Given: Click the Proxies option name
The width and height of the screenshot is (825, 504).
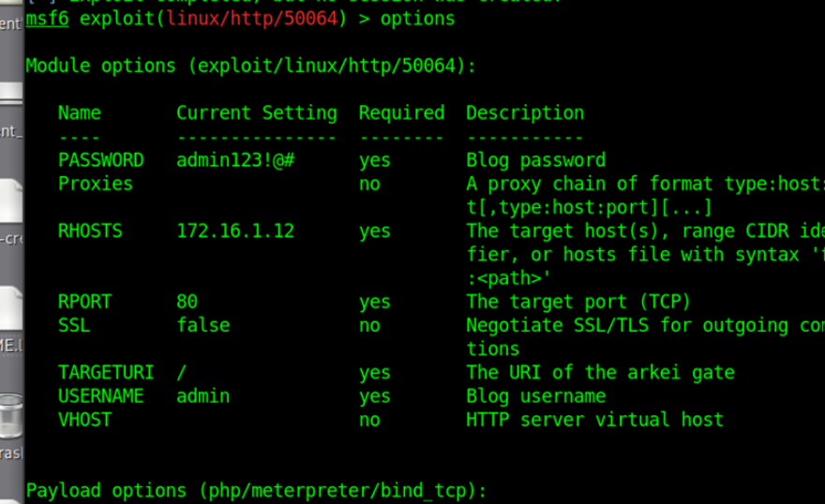Looking at the screenshot, I should click(96, 184).
